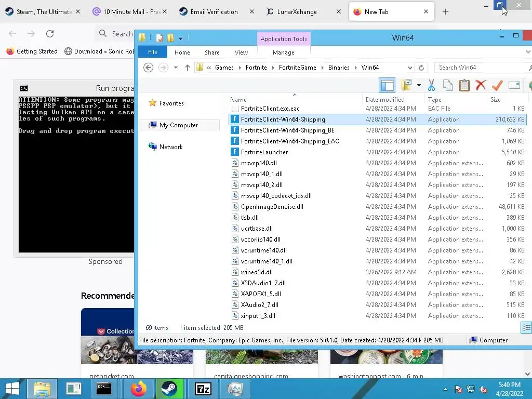Open the Windows Start button
The width and height of the screenshot is (532, 399).
coord(12,389)
